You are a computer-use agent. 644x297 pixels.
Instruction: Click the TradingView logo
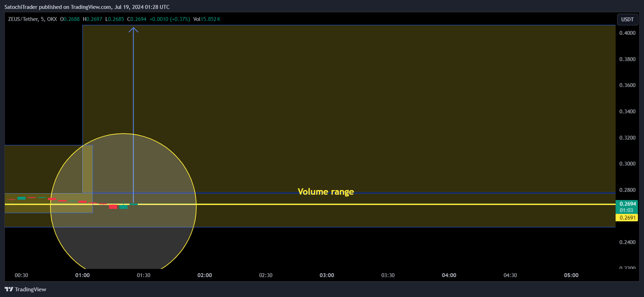coord(25,289)
